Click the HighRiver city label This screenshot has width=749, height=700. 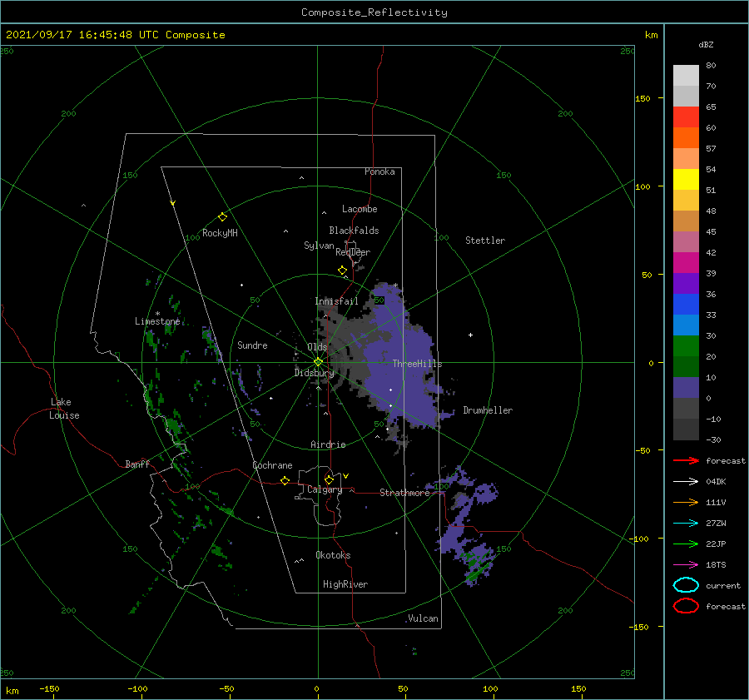point(345,584)
